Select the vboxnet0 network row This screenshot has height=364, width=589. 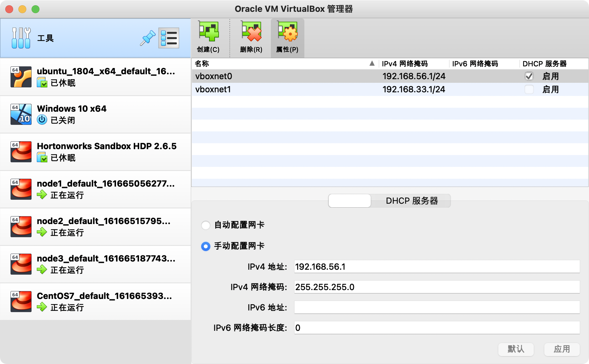click(x=390, y=76)
